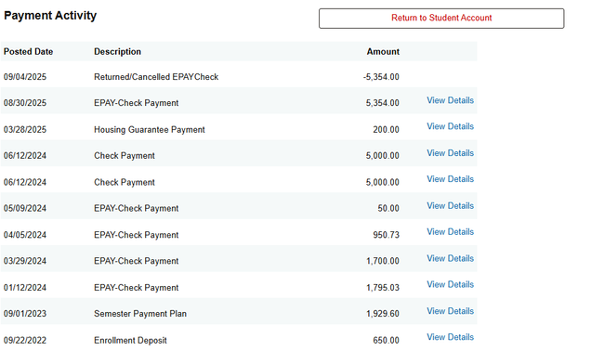
Task: Click the 03/29/2024 posted date
Action: 25,261
